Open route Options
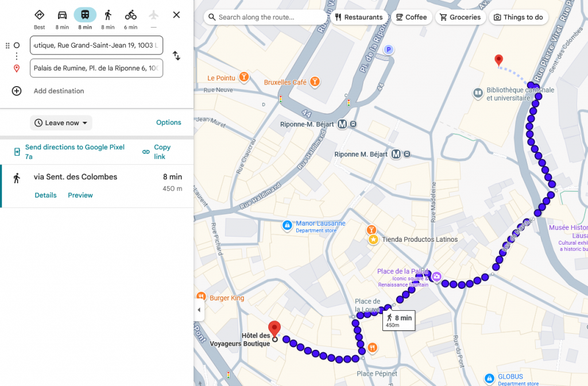 pyautogui.click(x=169, y=122)
